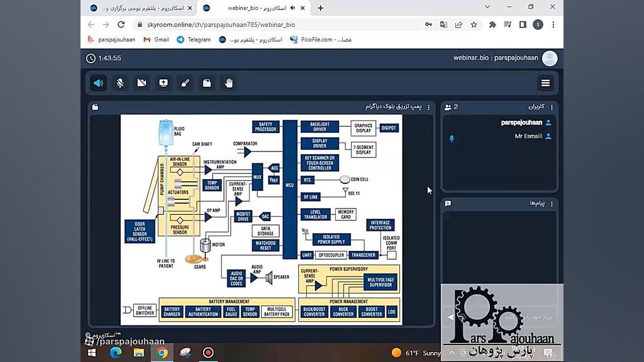This screenshot has height=362, width=644.
Task: Click Mr Esmaili's microphone indicator
Action: point(452,139)
